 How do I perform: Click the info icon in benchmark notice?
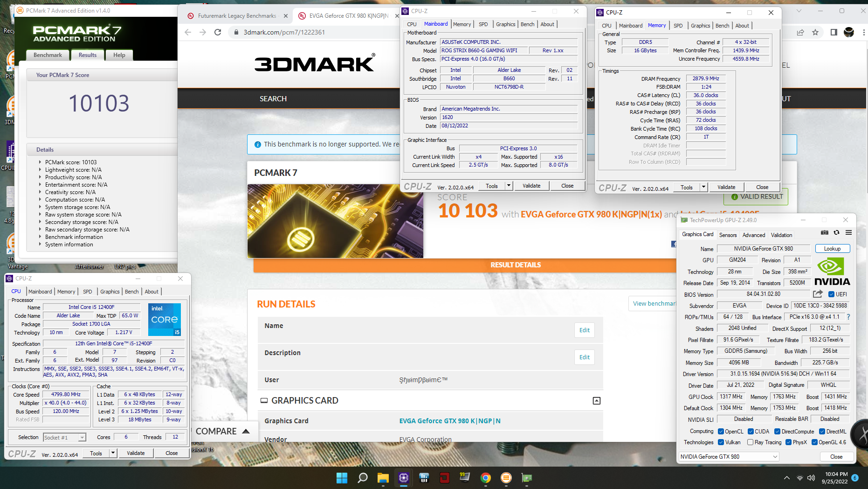pyautogui.click(x=257, y=145)
